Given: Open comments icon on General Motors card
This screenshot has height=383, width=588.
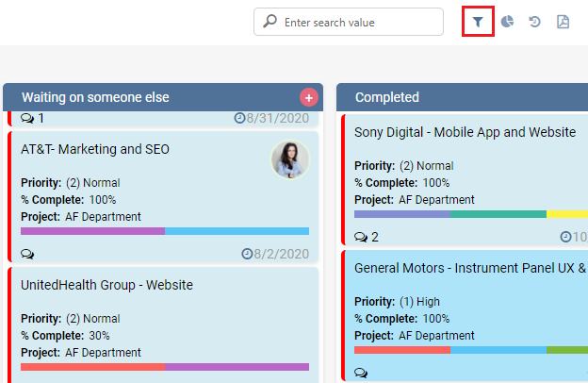Looking at the screenshot, I should tap(361, 373).
